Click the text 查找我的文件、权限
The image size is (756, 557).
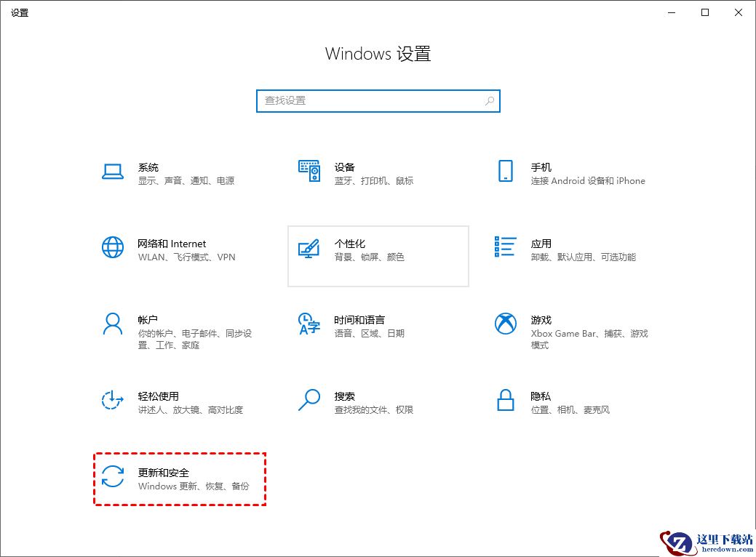point(374,410)
